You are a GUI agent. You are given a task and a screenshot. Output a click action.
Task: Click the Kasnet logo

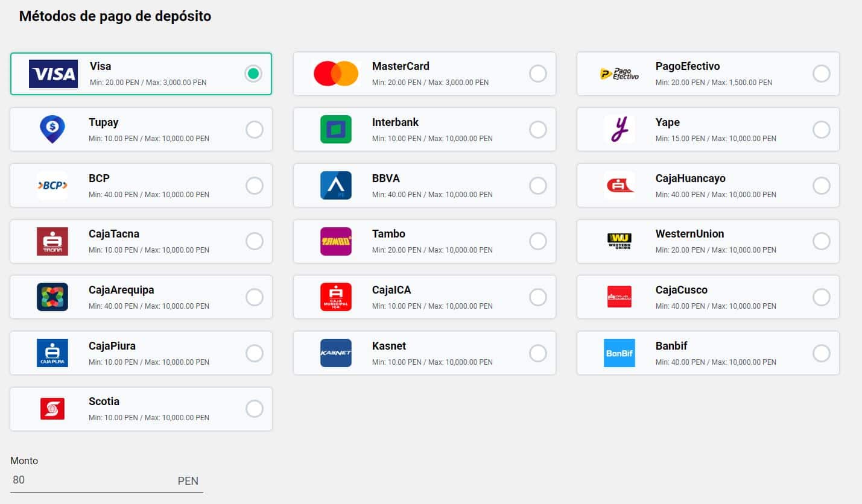(336, 353)
